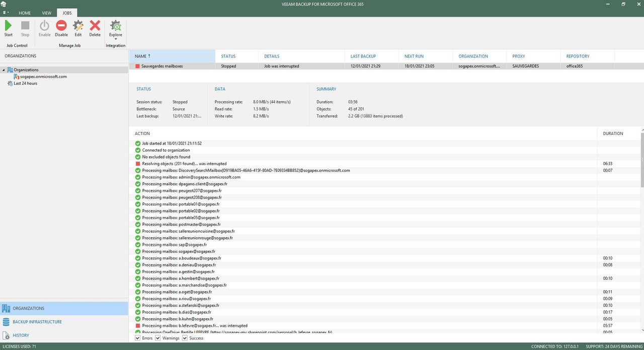Viewport: 644px width, 350px height.
Task: Click the Stop job icon
Action: point(25,29)
